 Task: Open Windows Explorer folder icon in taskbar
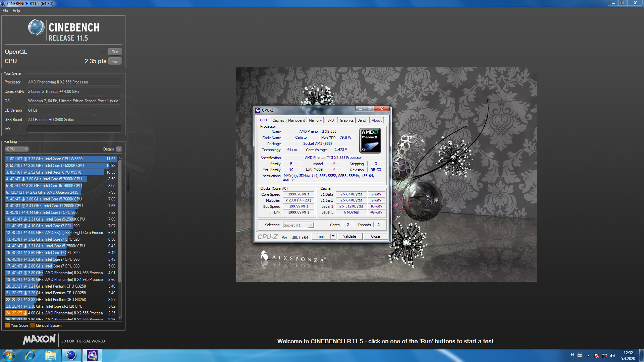(x=51, y=355)
